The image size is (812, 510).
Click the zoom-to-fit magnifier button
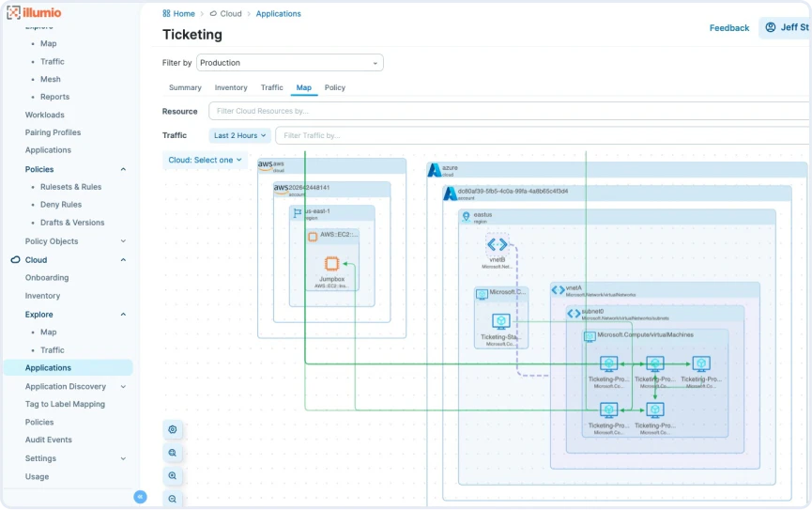coord(173,453)
